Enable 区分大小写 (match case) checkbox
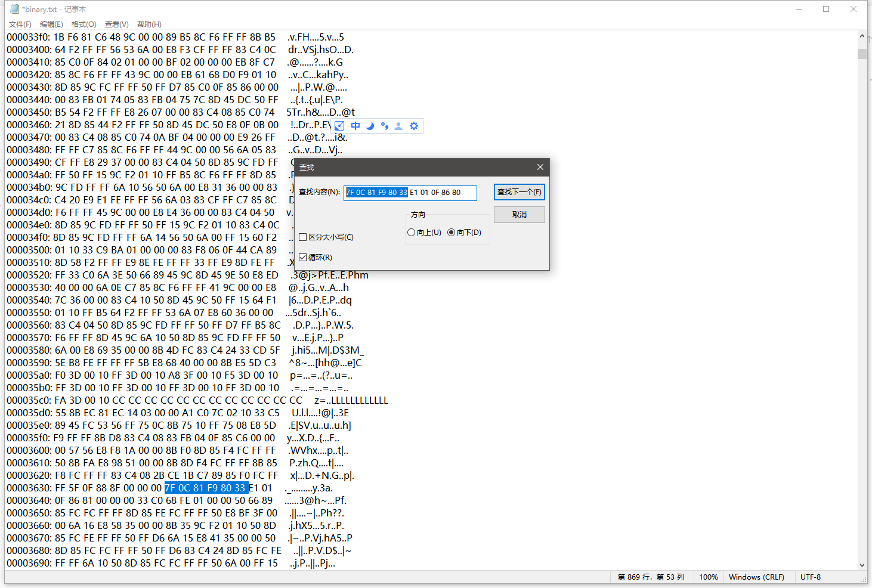This screenshot has width=872, height=588. (302, 237)
